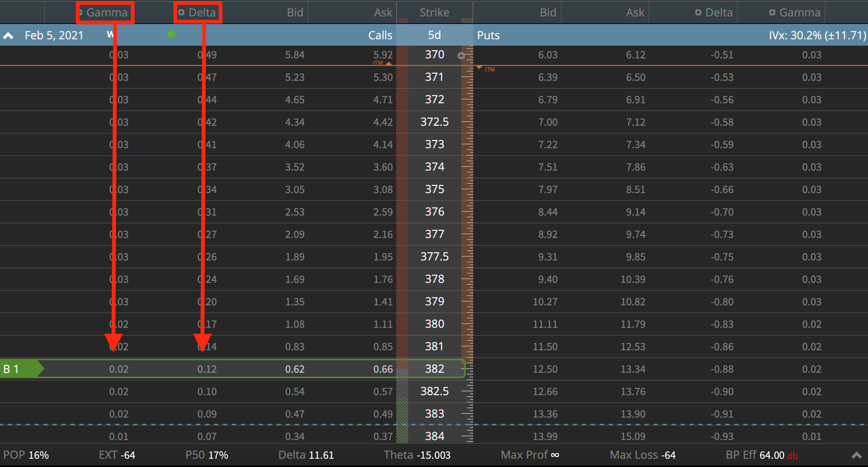868x467 pixels.
Task: Click the B 1 buy order tag
Action: tap(22, 369)
